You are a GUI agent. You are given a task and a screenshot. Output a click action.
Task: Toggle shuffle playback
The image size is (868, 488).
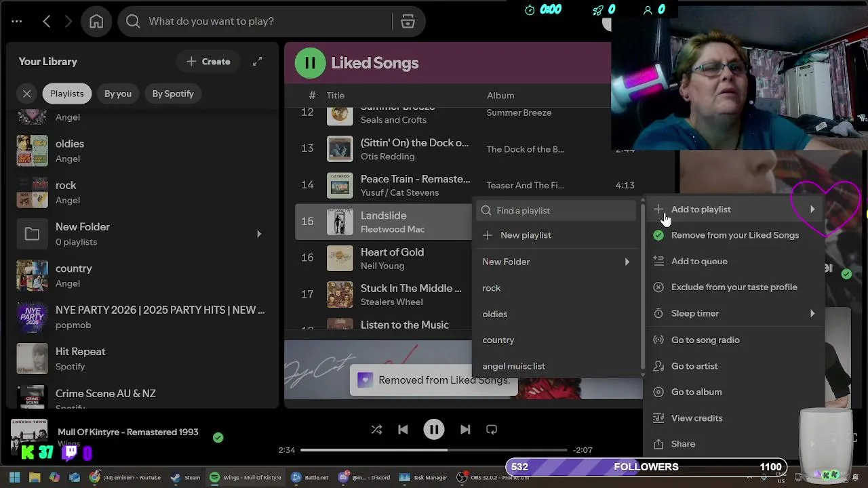[376, 430]
